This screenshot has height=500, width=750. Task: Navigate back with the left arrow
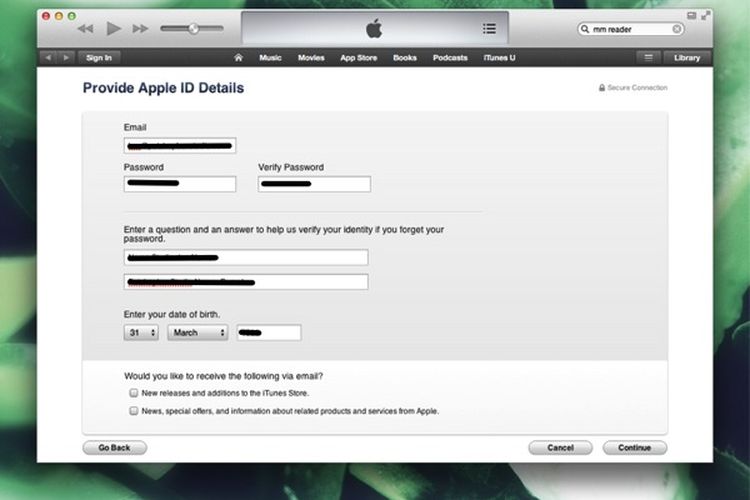(48, 58)
